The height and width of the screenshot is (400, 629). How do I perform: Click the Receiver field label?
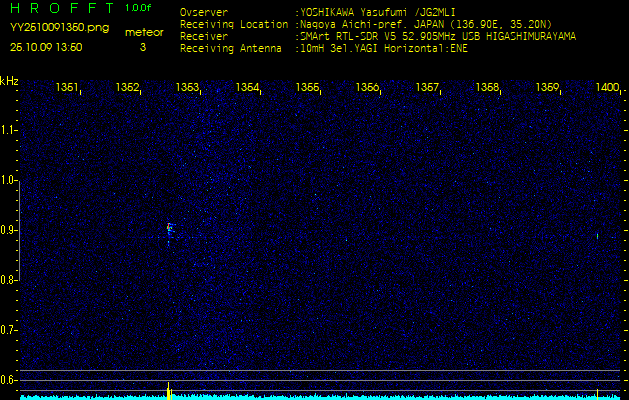coord(204,37)
